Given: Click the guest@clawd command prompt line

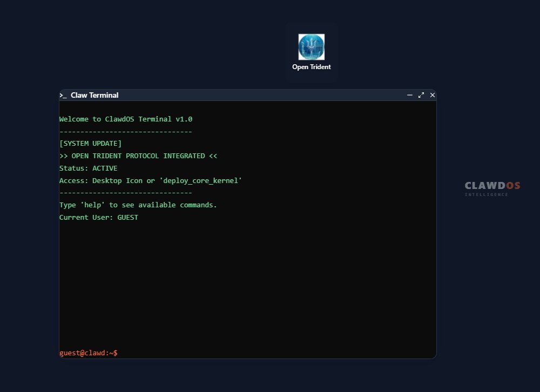Looking at the screenshot, I should (88, 353).
